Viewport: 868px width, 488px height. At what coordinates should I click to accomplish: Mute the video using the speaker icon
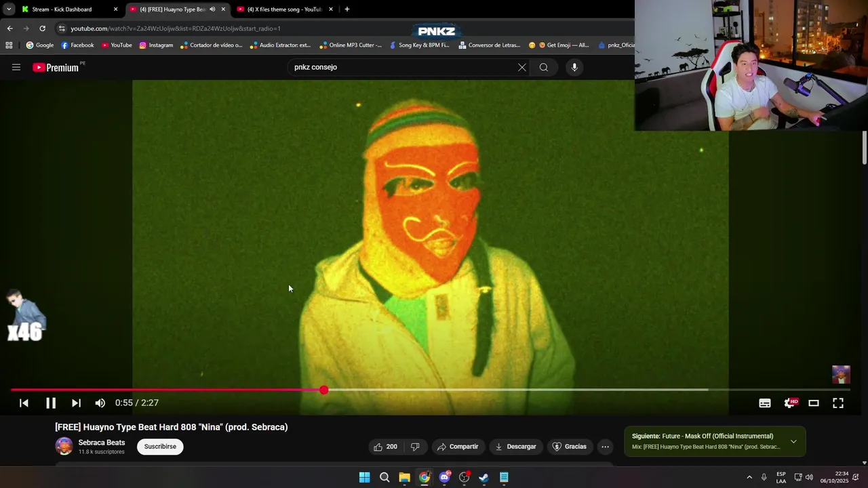[x=100, y=403]
